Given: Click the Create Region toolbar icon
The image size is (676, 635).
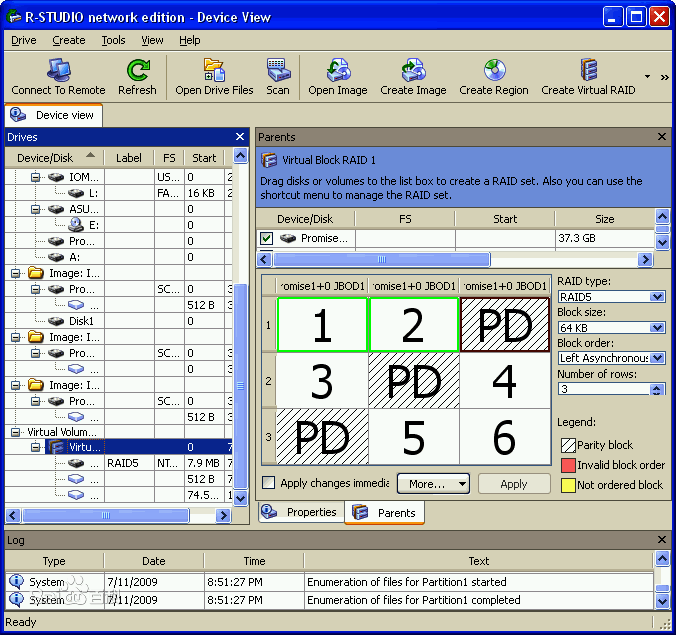Looking at the screenshot, I should [x=494, y=71].
